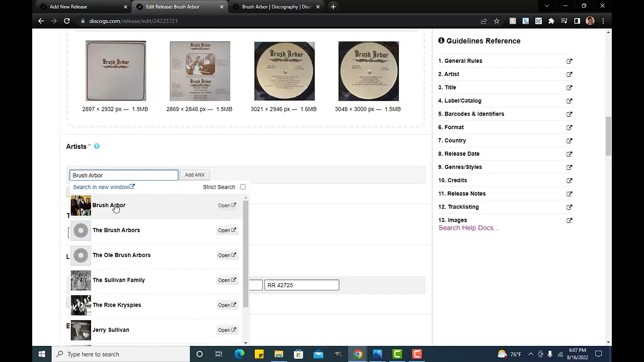The height and width of the screenshot is (362, 644).
Task: Open the General Rules guideline link
Action: pyautogui.click(x=460, y=61)
